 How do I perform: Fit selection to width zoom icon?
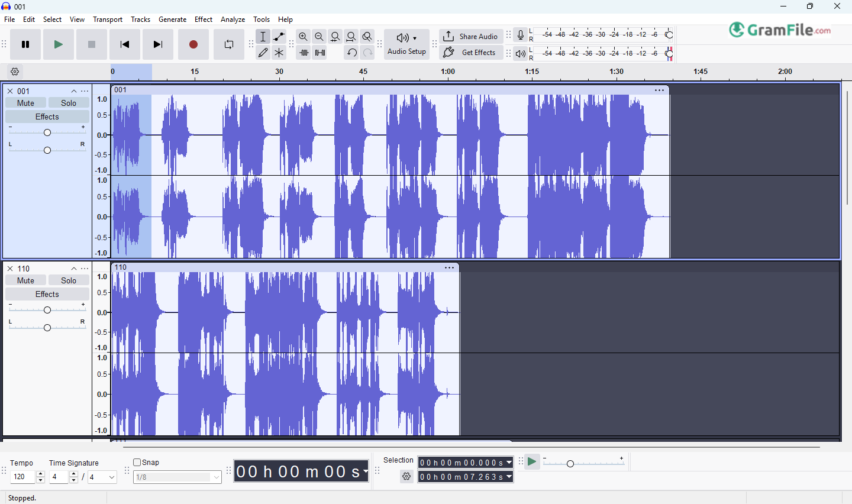pyautogui.click(x=335, y=37)
